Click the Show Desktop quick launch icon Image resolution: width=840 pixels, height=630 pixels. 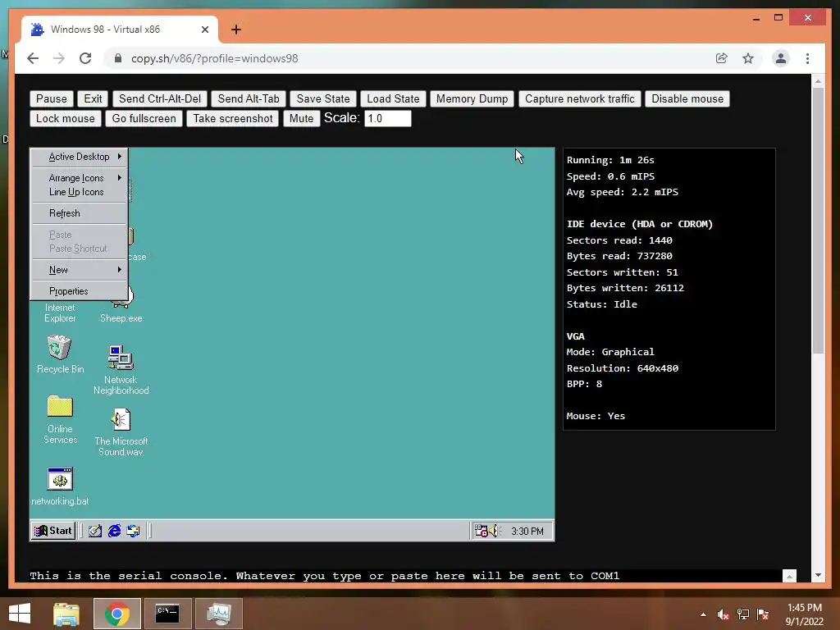point(95,531)
